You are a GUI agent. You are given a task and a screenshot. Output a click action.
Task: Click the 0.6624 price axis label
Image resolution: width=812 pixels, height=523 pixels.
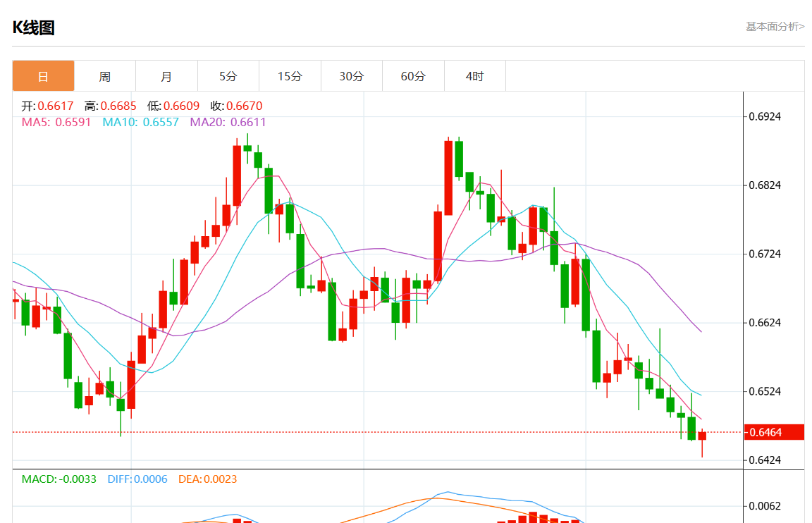click(x=765, y=323)
